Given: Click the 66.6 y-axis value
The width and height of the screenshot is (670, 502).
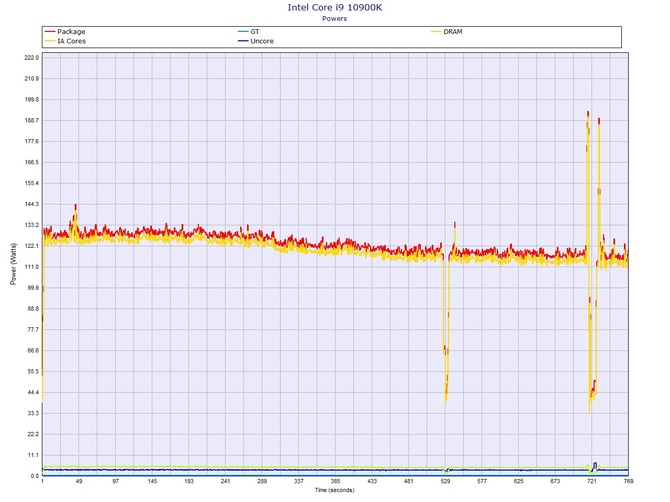Looking at the screenshot, I should 33,351.
